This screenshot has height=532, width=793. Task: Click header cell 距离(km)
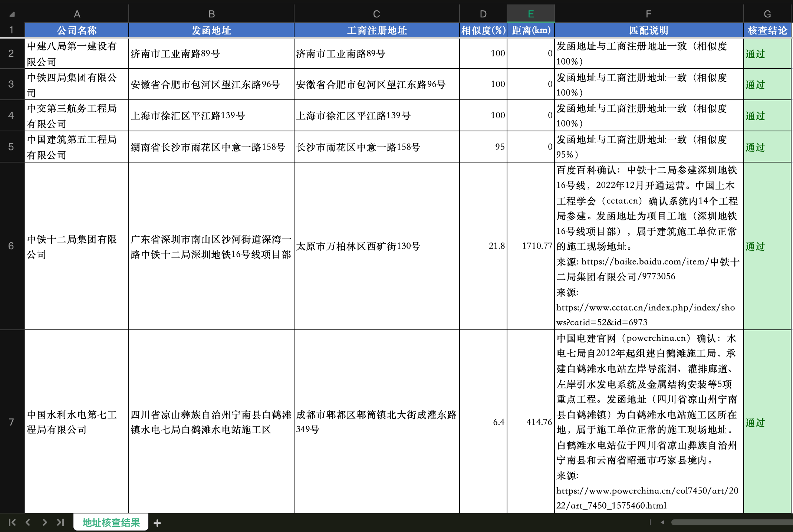(531, 30)
